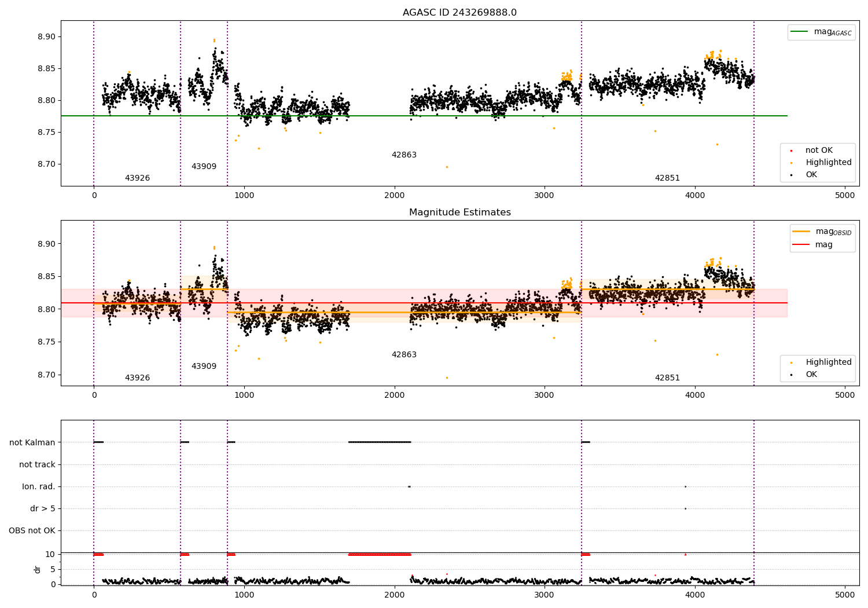
Task: Click the 'not Kalman' row label
Action: pyautogui.click(x=32, y=442)
